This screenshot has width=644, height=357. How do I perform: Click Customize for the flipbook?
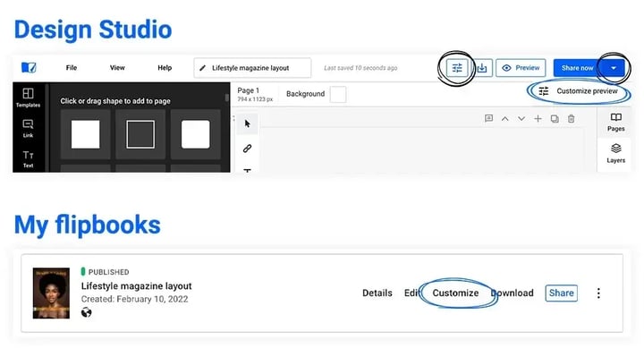pos(455,293)
